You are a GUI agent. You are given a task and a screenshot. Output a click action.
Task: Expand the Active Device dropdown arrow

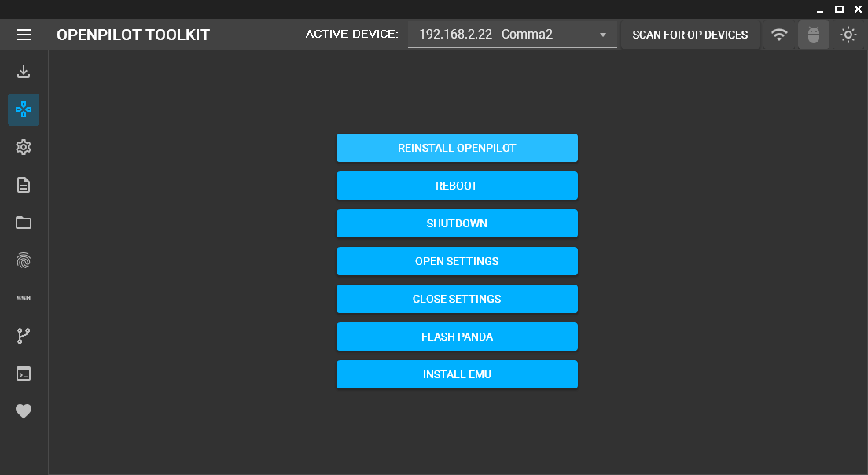click(603, 35)
